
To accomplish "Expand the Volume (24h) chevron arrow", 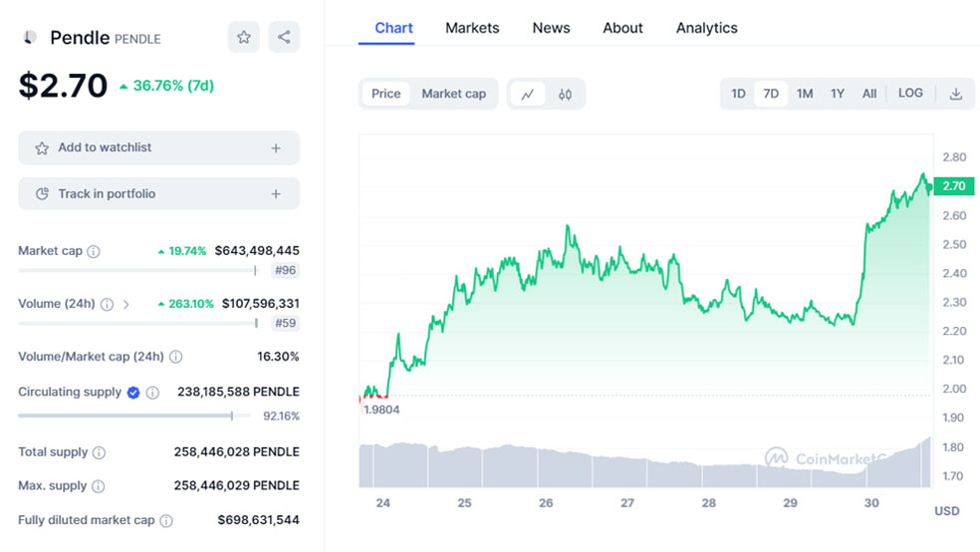I will click(x=126, y=305).
